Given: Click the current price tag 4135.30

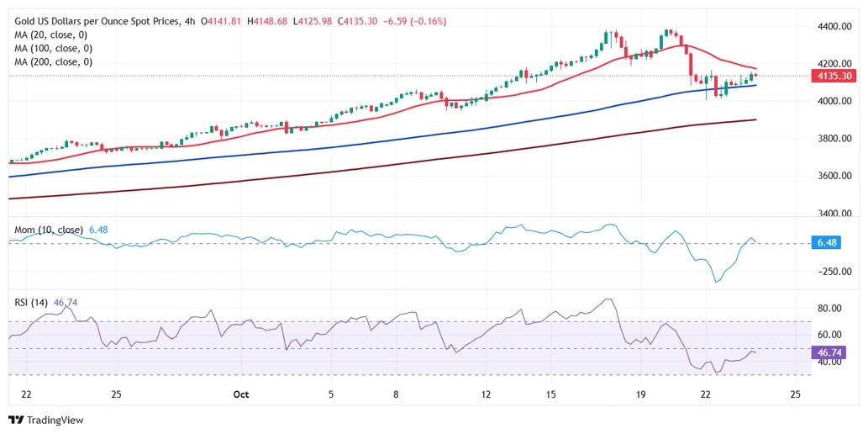Looking at the screenshot, I should [x=834, y=77].
